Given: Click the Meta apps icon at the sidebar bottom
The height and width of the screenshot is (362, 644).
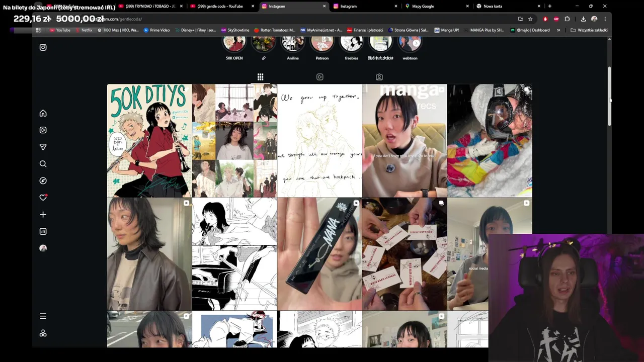Looking at the screenshot, I should coord(43,333).
